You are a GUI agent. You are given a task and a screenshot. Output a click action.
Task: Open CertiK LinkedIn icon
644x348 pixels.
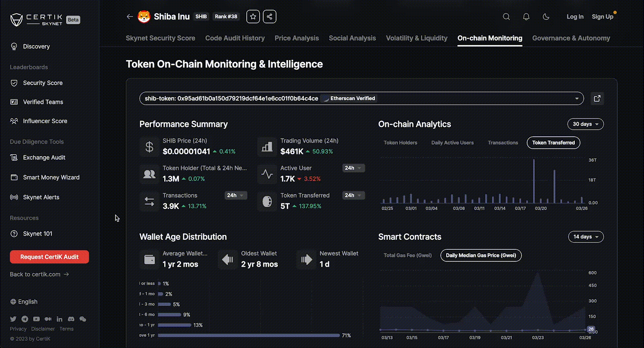click(60, 319)
